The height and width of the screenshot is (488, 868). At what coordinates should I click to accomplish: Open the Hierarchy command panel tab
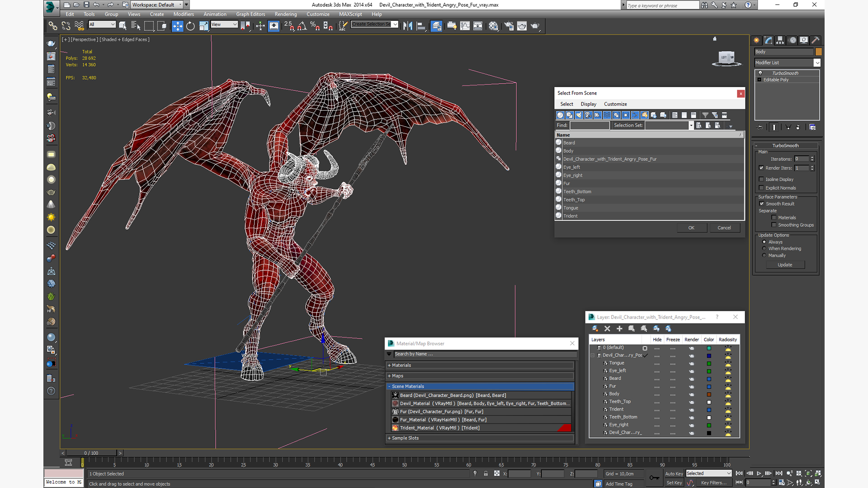click(780, 40)
